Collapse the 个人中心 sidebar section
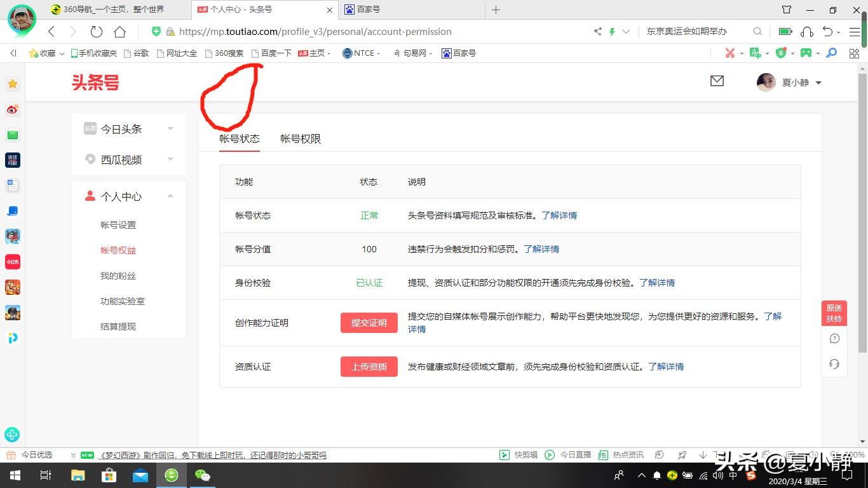The height and width of the screenshot is (488, 868). tap(129, 196)
